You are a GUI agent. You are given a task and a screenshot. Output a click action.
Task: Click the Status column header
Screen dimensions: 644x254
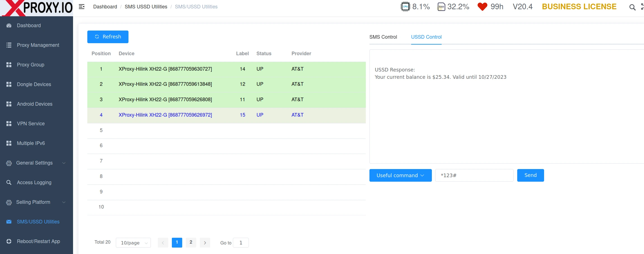tap(264, 54)
